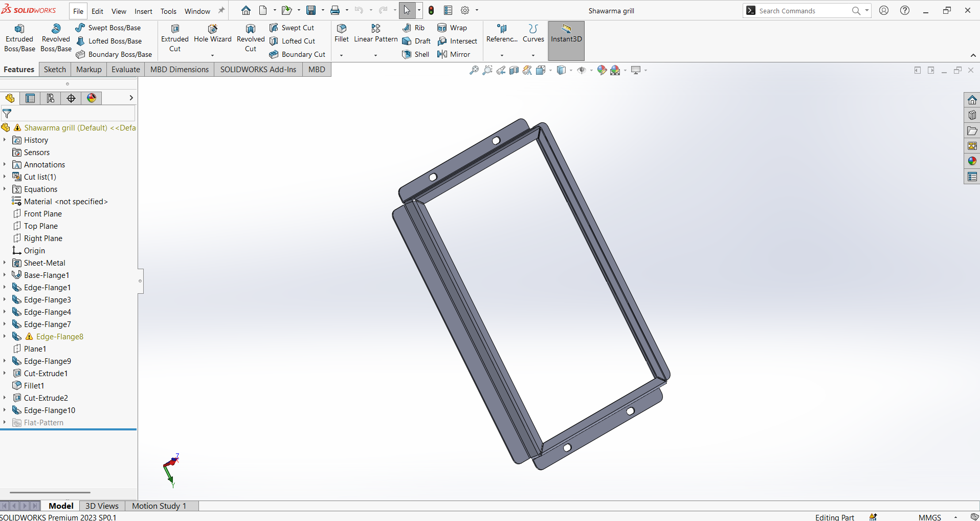This screenshot has height=521, width=980.
Task: Click the MMGS unit system status
Action: pos(929,517)
